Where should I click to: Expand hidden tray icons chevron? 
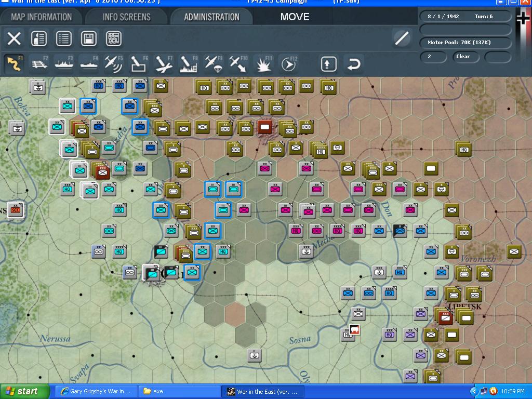tap(474, 391)
